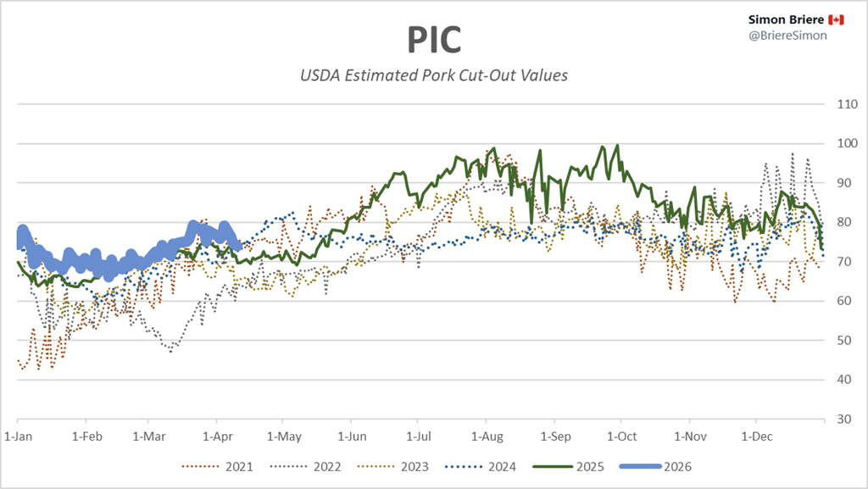Image resolution: width=868 pixels, height=489 pixels.
Task: Click the USDA Estimated Pork Cut-Out Values subtitle
Action: [434, 75]
